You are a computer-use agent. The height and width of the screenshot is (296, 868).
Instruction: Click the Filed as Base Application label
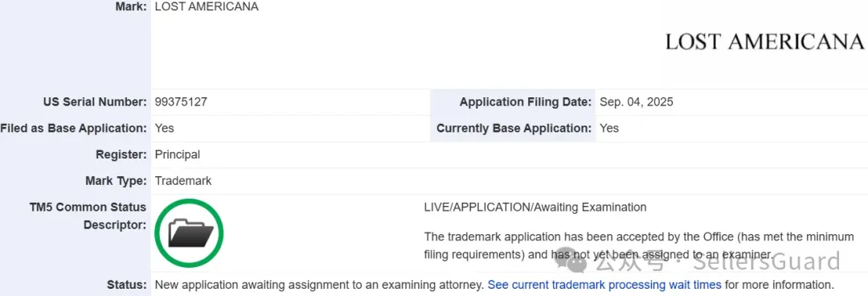pyautogui.click(x=74, y=128)
